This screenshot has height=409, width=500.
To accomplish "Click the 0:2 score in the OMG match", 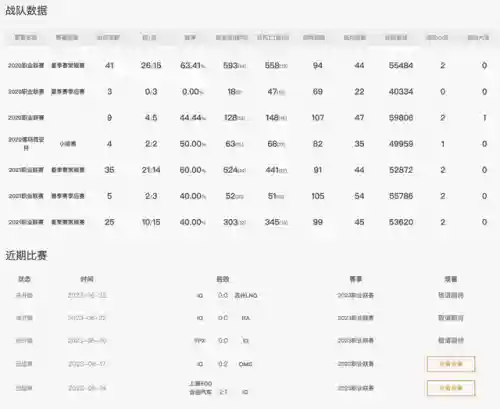I will pyautogui.click(x=223, y=364).
